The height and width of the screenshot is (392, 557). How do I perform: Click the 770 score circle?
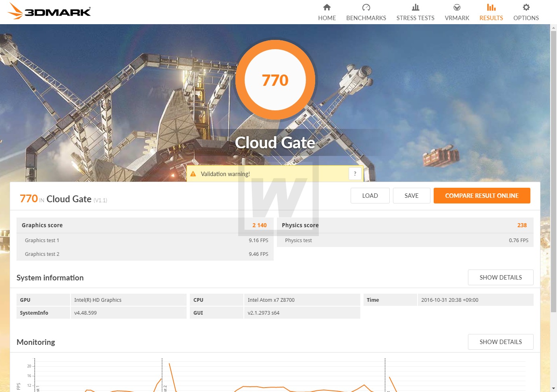(x=275, y=80)
